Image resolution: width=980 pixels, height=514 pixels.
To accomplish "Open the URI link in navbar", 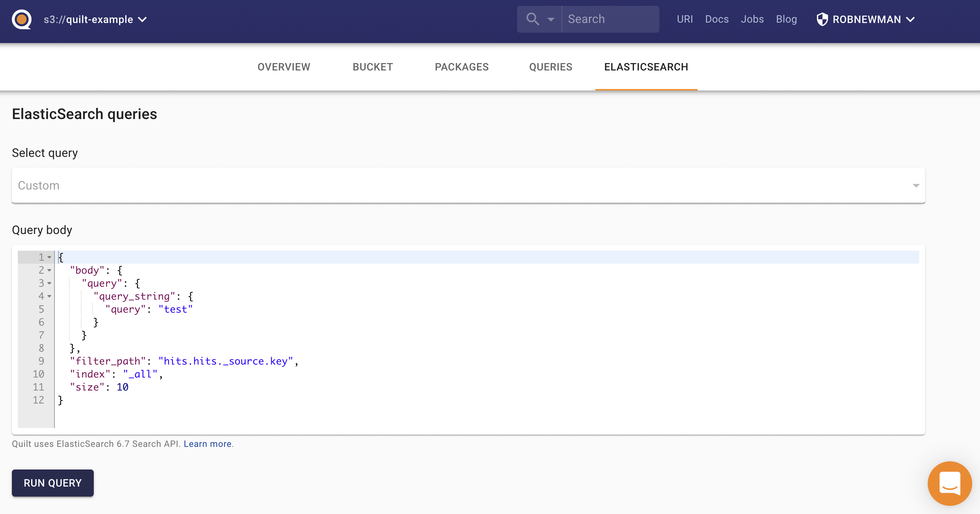I will [x=684, y=19].
